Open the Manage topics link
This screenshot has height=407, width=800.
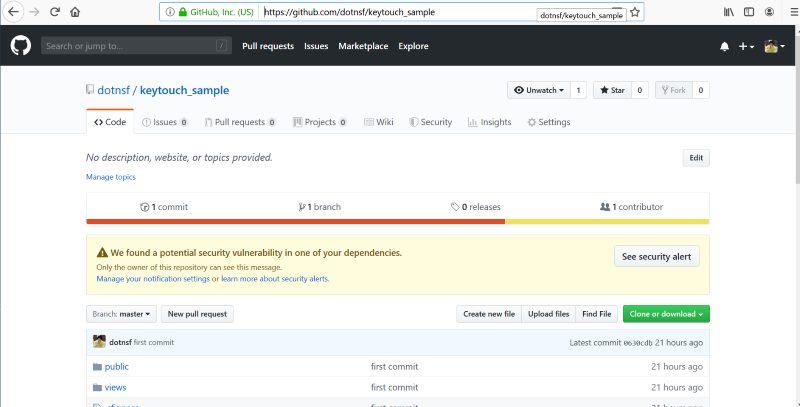pos(111,177)
